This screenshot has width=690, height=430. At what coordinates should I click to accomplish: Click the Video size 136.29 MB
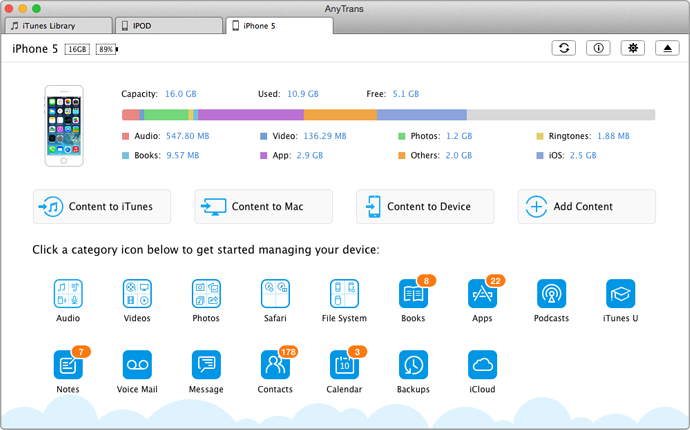tap(325, 136)
